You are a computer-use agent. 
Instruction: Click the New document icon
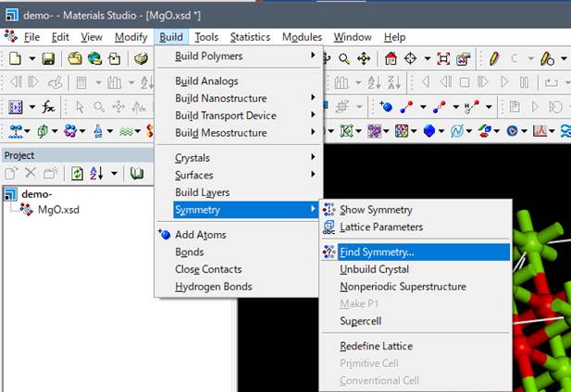tap(15, 58)
